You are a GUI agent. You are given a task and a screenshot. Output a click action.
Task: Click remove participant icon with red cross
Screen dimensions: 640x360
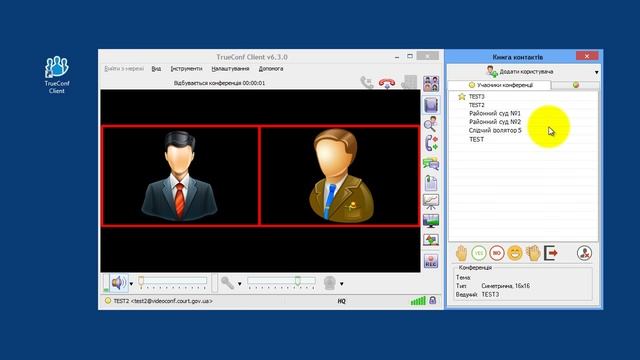pos(584,253)
